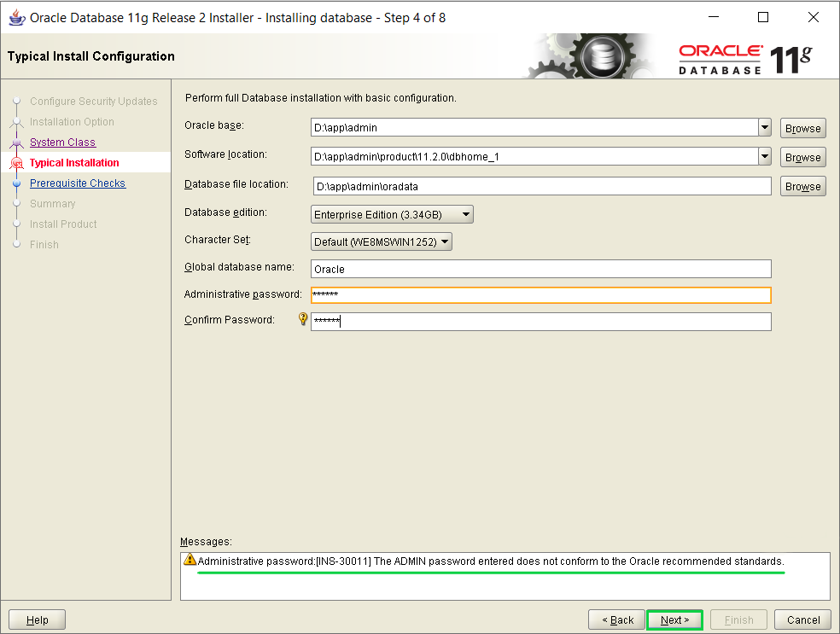The width and height of the screenshot is (840, 634).
Task: Browse for Database file location
Action: [802, 186]
